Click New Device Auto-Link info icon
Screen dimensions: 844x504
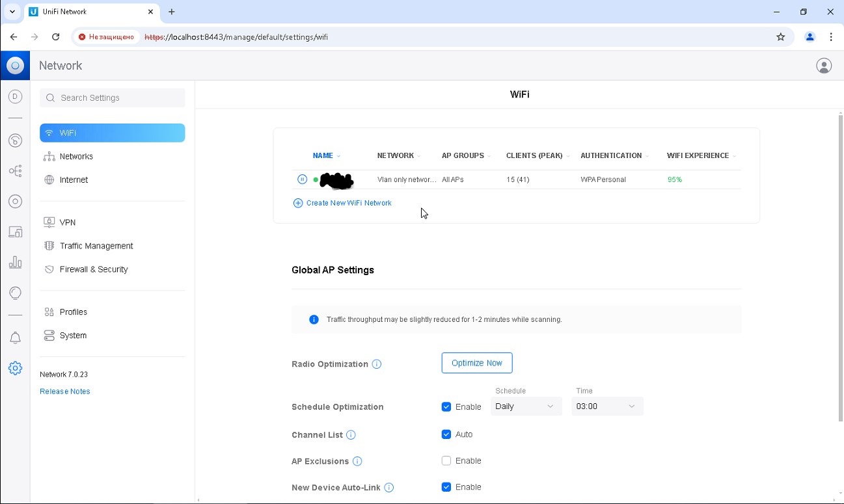point(389,488)
